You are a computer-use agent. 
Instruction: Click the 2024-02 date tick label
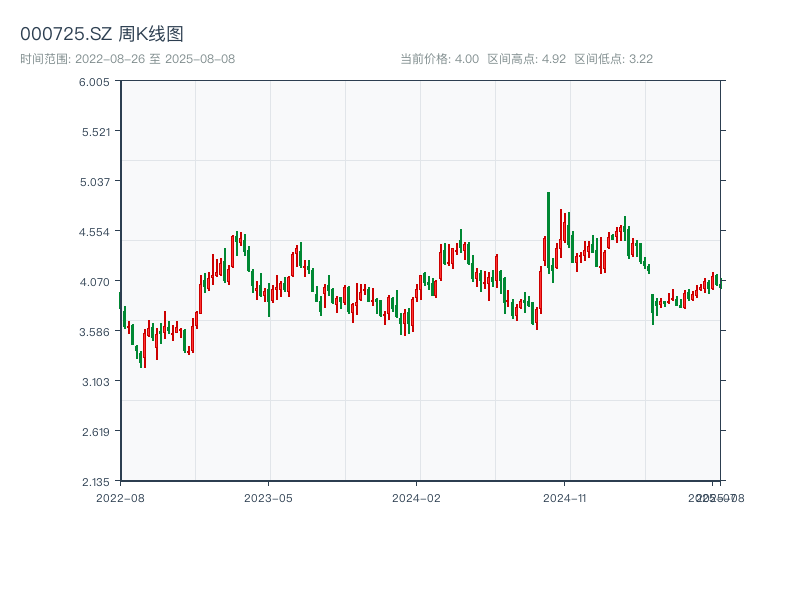click(x=417, y=497)
